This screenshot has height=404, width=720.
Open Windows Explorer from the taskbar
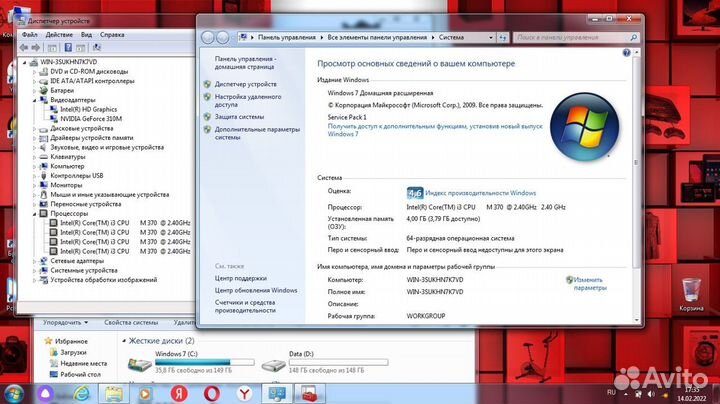click(113, 394)
